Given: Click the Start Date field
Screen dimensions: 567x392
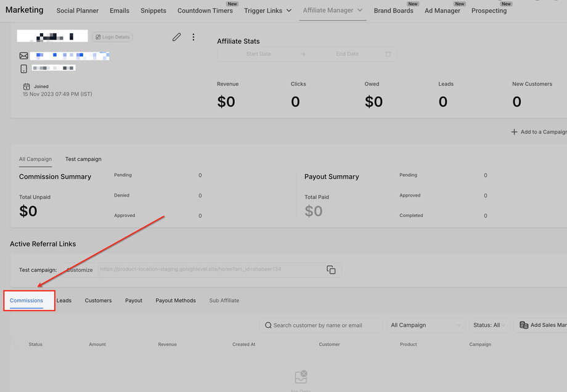Looking at the screenshot, I should (x=258, y=54).
